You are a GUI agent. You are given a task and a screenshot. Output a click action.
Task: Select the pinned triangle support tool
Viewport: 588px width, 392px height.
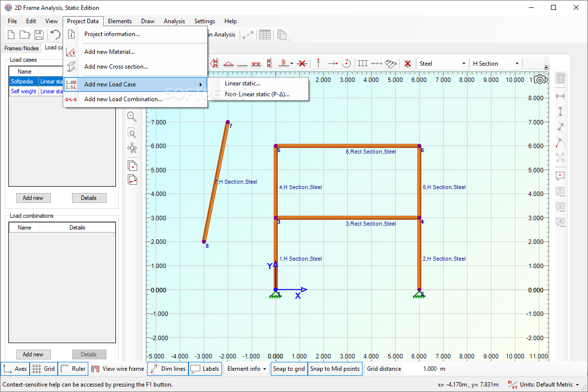[x=228, y=64]
